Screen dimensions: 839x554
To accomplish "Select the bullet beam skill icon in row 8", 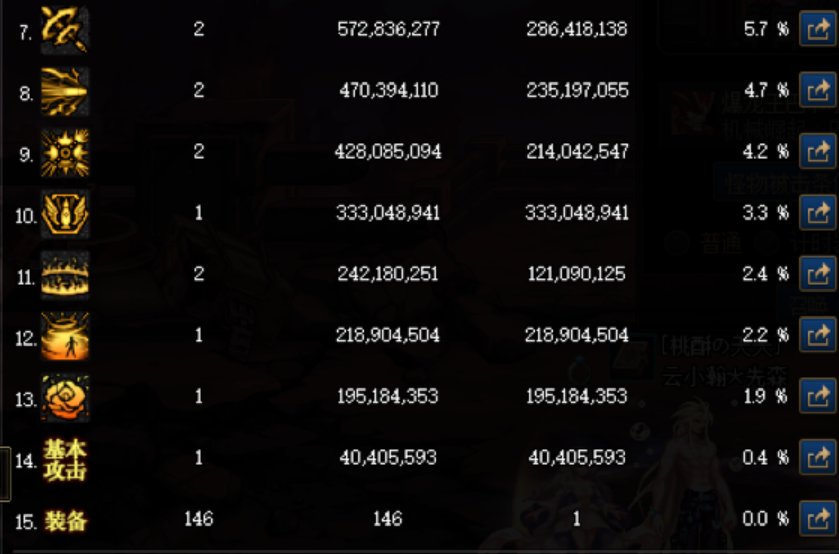I will coord(65,92).
